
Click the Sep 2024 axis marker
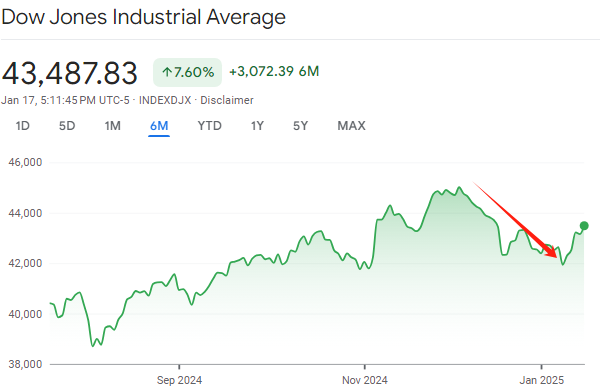[x=179, y=380]
